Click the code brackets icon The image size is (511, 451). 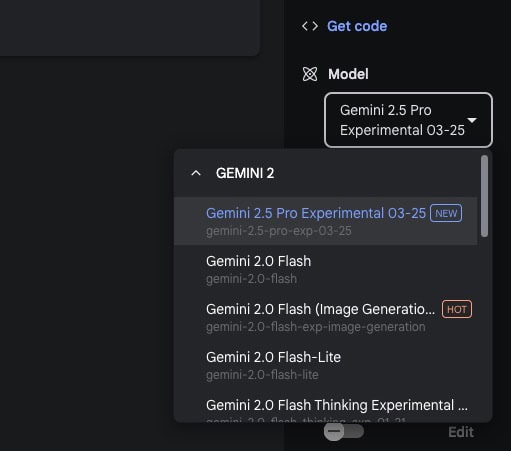[x=310, y=26]
